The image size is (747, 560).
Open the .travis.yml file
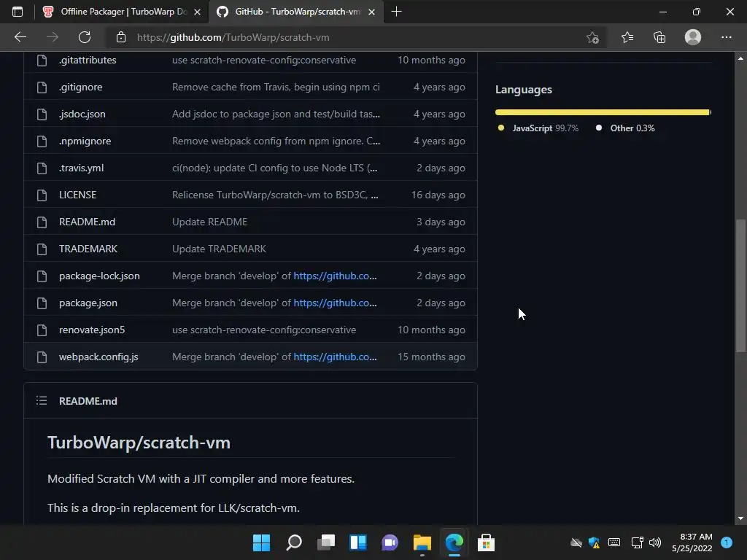coord(82,168)
